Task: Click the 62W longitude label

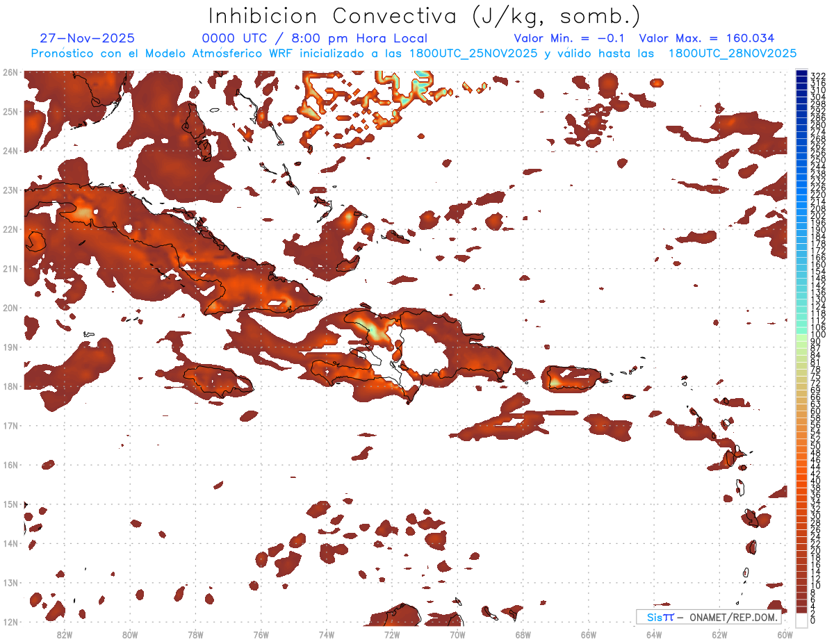Action: click(719, 634)
